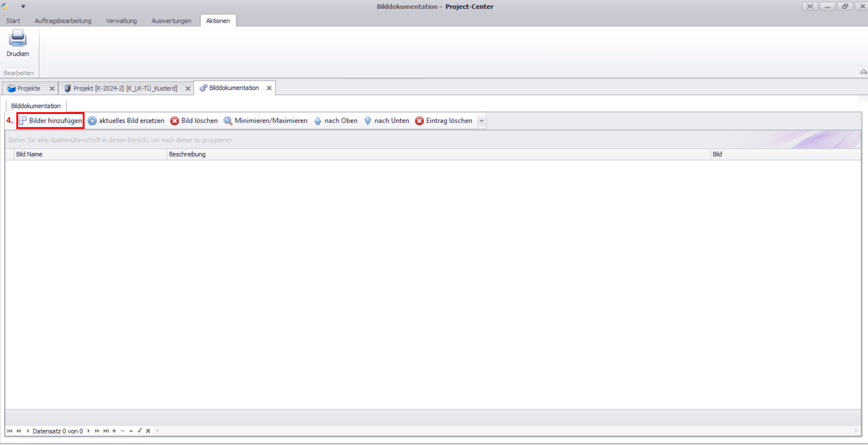The height and width of the screenshot is (445, 868).
Task: Click the Drucken printer icon
Action: point(18,39)
